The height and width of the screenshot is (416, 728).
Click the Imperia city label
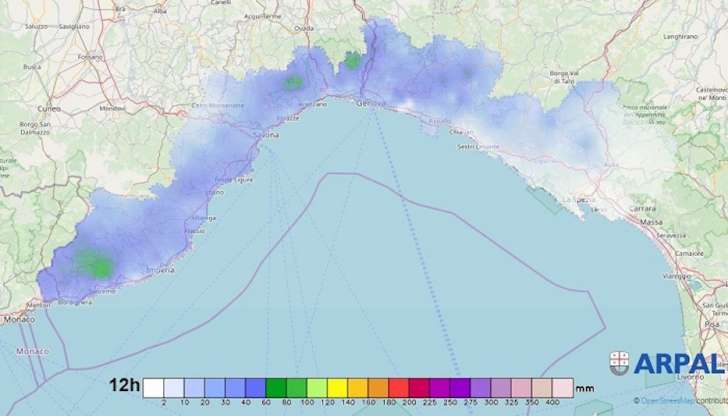coord(161,270)
